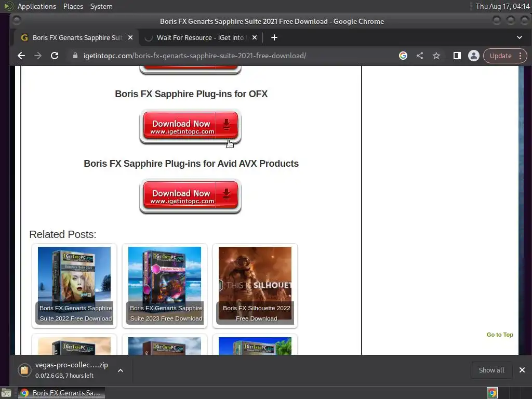Open the System menu
This screenshot has width=532, height=399.
[101, 6]
